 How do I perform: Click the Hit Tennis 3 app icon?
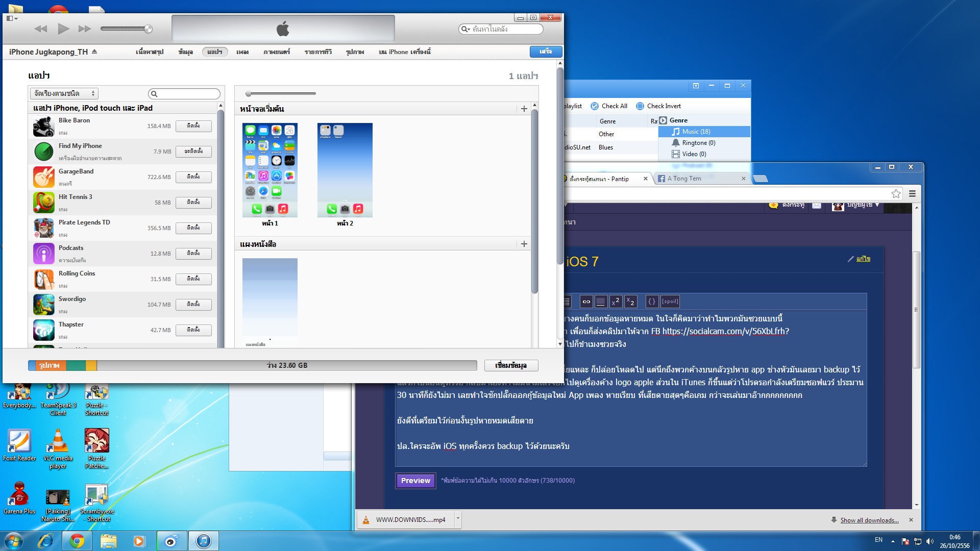(44, 203)
